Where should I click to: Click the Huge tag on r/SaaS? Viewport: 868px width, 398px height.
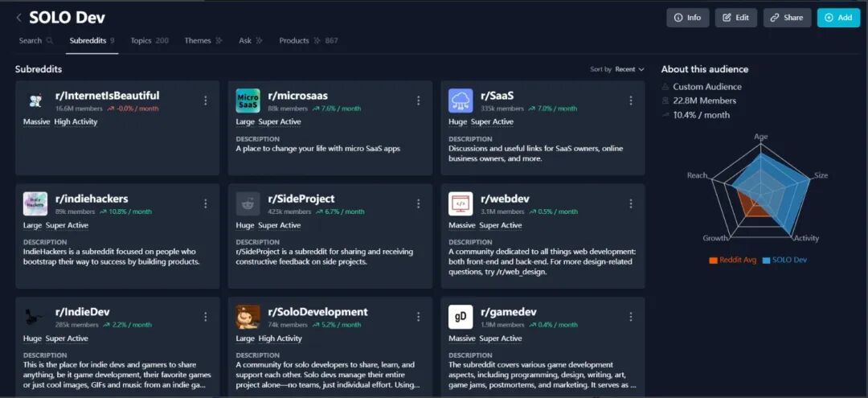[x=458, y=121]
